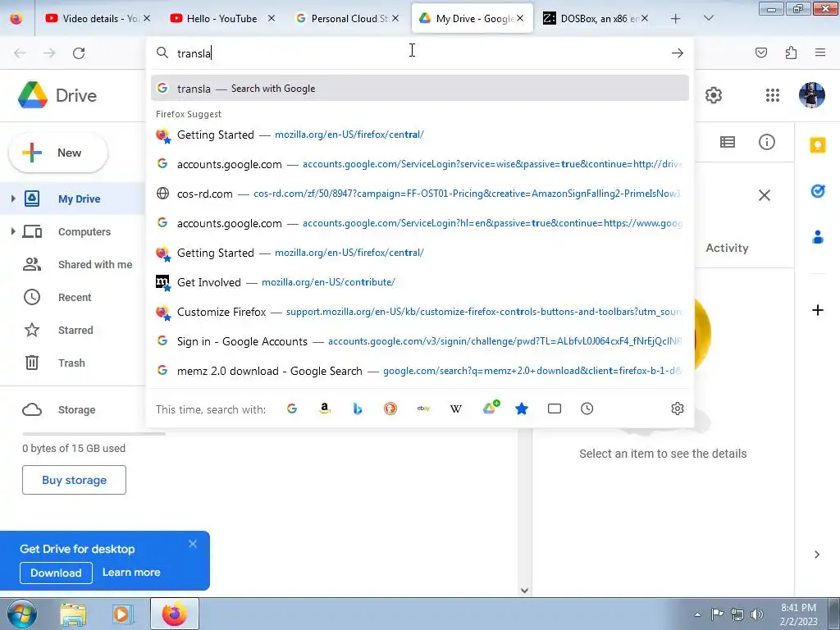Screen dimensions: 840x630
Task: Toggle Drive view details info icon
Action: tap(767, 142)
